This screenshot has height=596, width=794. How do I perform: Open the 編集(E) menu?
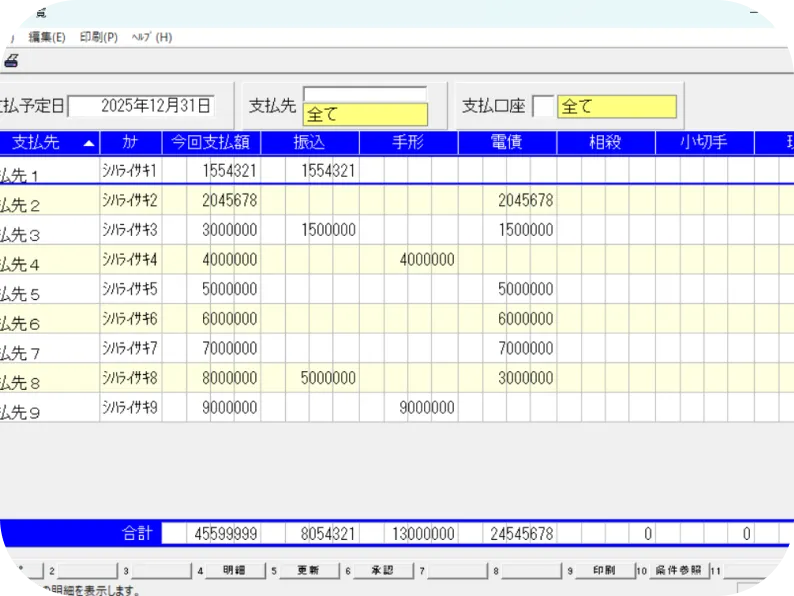(x=47, y=37)
